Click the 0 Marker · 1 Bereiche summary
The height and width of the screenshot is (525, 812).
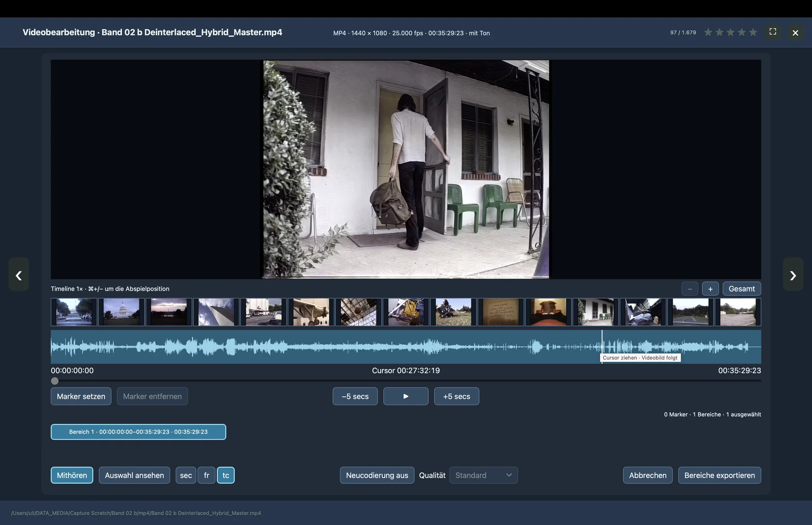tap(712, 415)
